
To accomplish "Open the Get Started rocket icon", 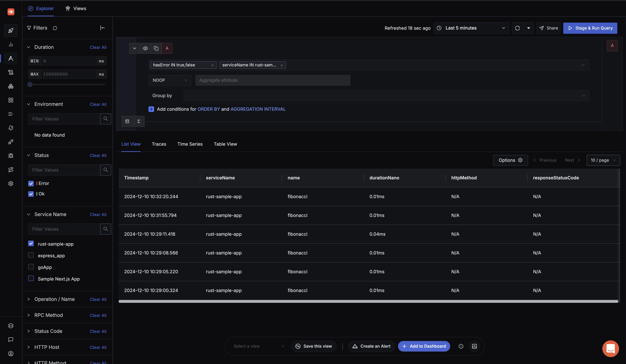I will [x=11, y=31].
